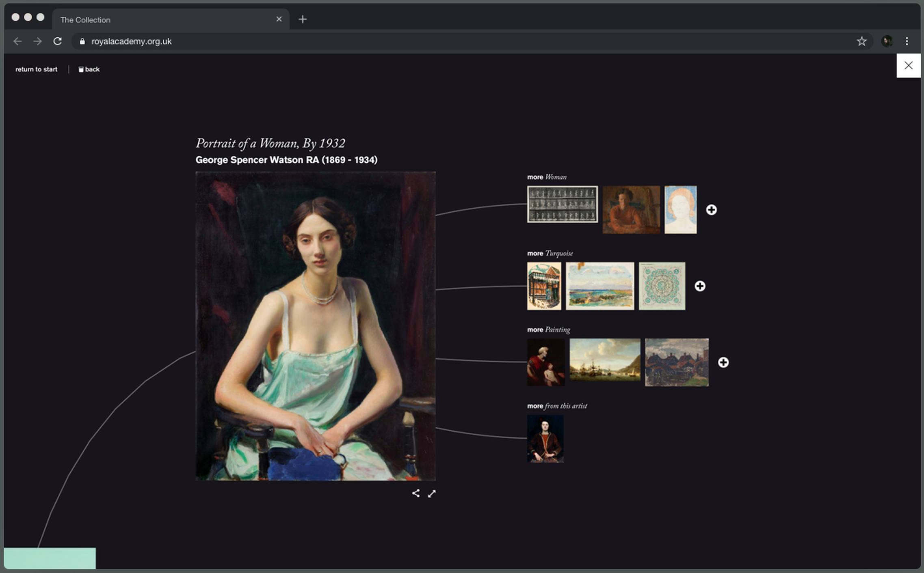Open fullscreen view with the expand arrows icon
924x573 pixels.
432,493
